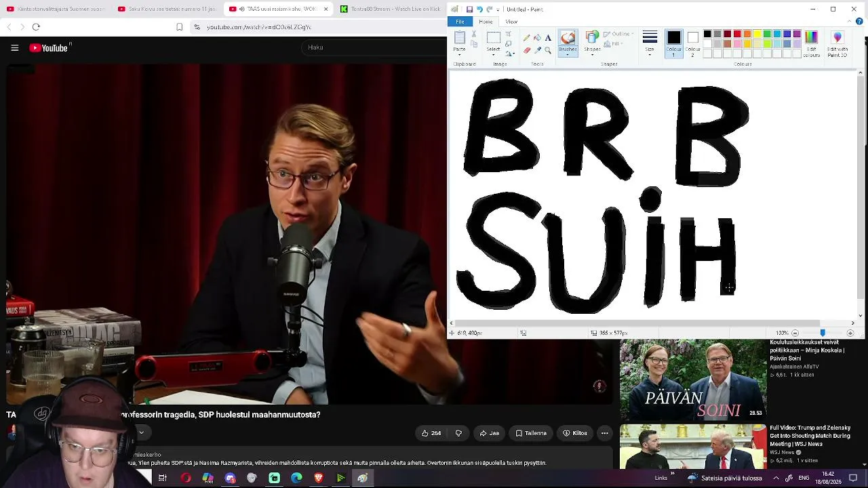Undo the last Paint stroke

pos(479,9)
